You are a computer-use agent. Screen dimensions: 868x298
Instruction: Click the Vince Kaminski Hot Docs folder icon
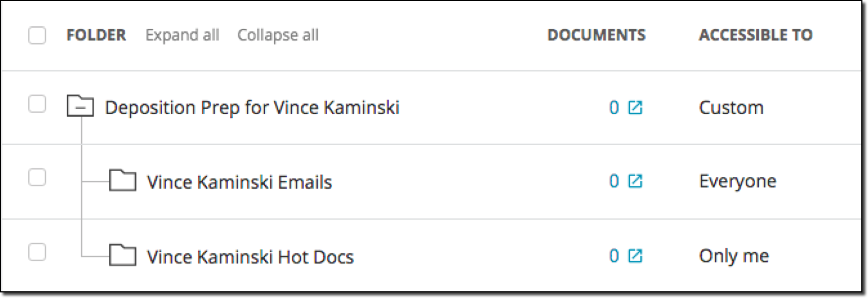(x=122, y=255)
